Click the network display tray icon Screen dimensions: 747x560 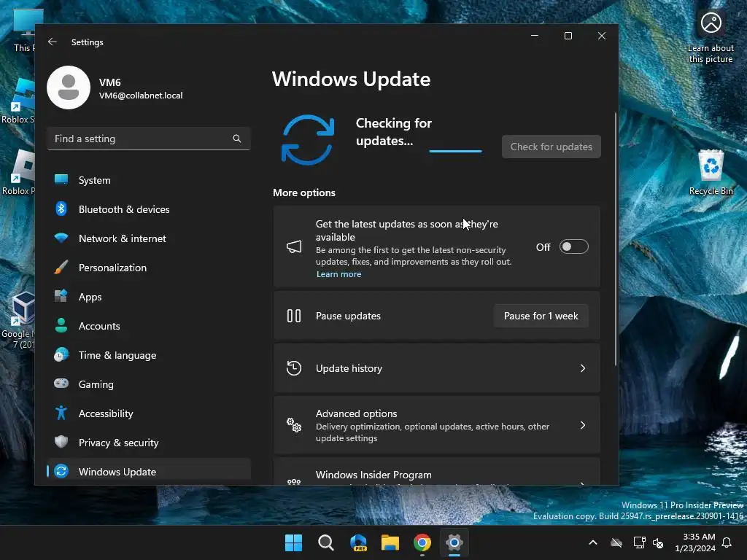click(x=639, y=542)
